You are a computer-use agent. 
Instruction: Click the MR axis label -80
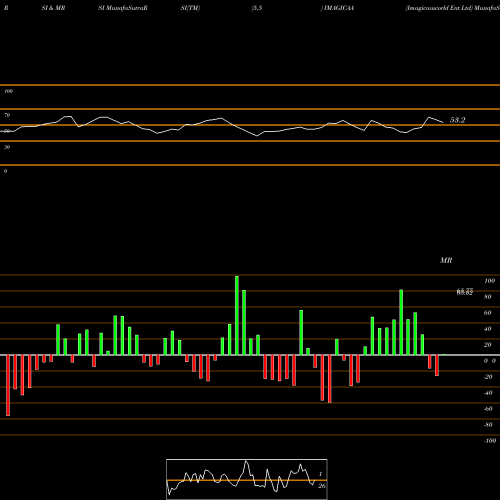(488, 425)
